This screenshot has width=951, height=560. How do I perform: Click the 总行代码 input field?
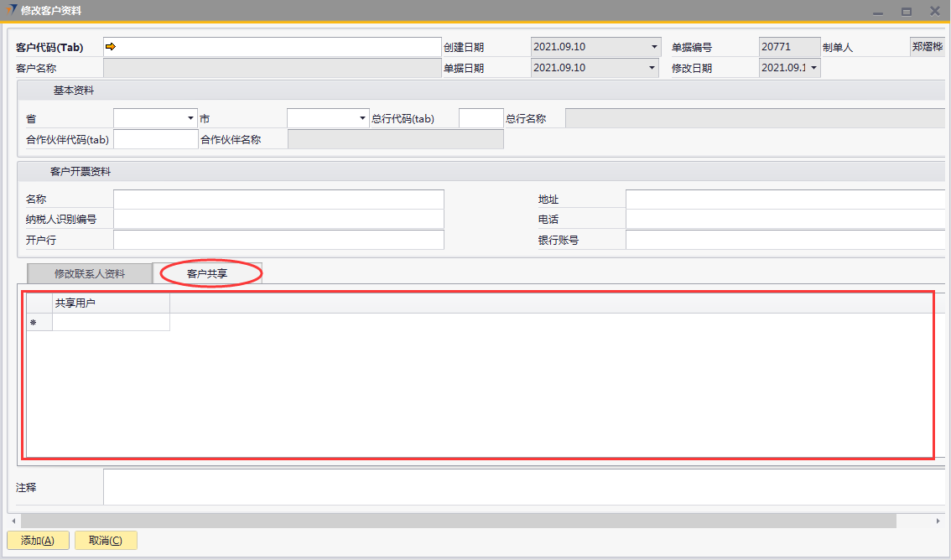481,118
